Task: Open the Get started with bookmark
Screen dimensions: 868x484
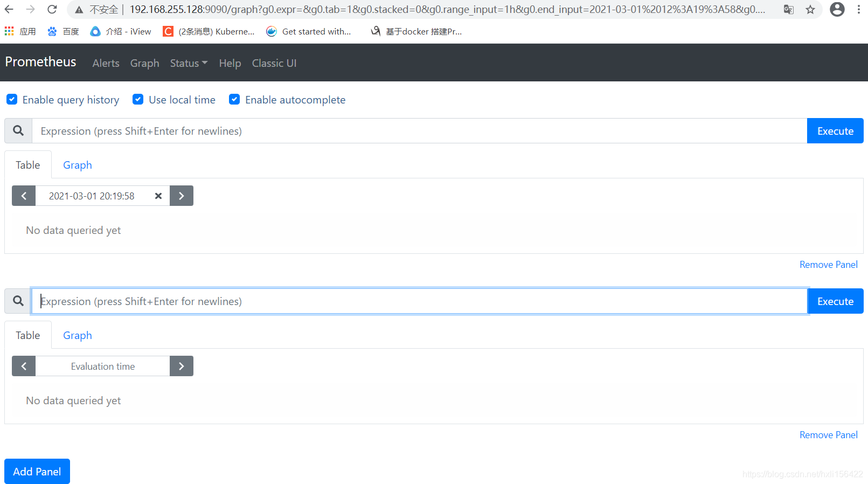Action: tap(309, 31)
